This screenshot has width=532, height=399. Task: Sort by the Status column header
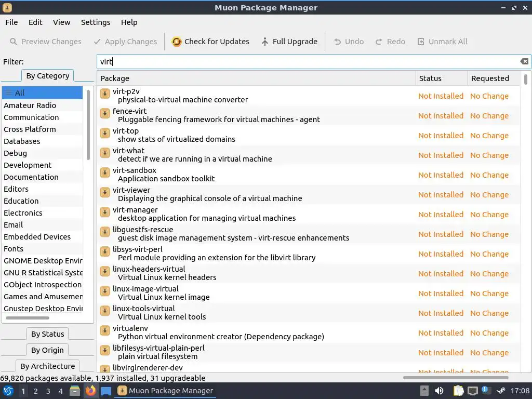click(442, 78)
